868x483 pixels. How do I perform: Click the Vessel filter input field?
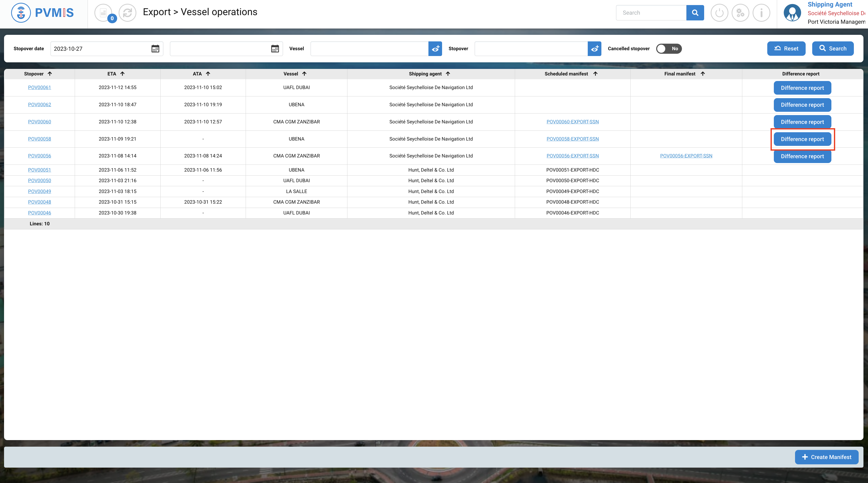click(369, 48)
